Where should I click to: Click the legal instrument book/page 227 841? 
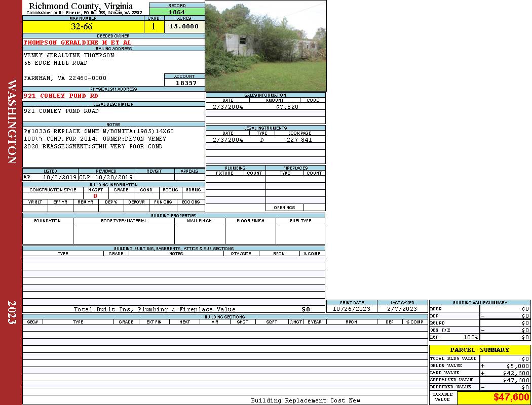pyautogui.click(x=299, y=140)
